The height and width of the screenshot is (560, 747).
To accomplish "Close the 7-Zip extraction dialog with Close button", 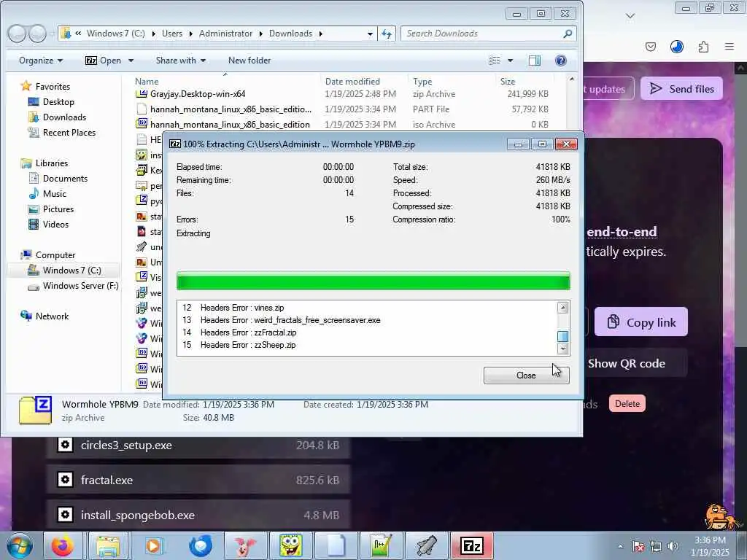I will point(526,376).
